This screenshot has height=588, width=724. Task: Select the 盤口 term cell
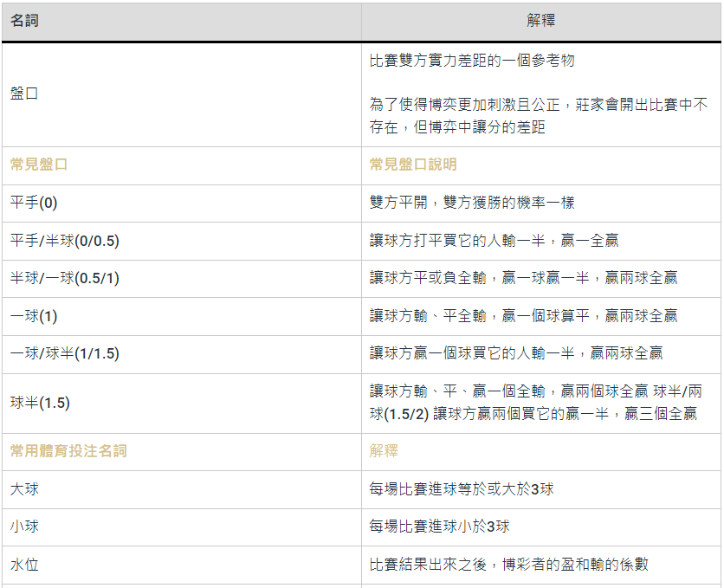[x=24, y=94]
